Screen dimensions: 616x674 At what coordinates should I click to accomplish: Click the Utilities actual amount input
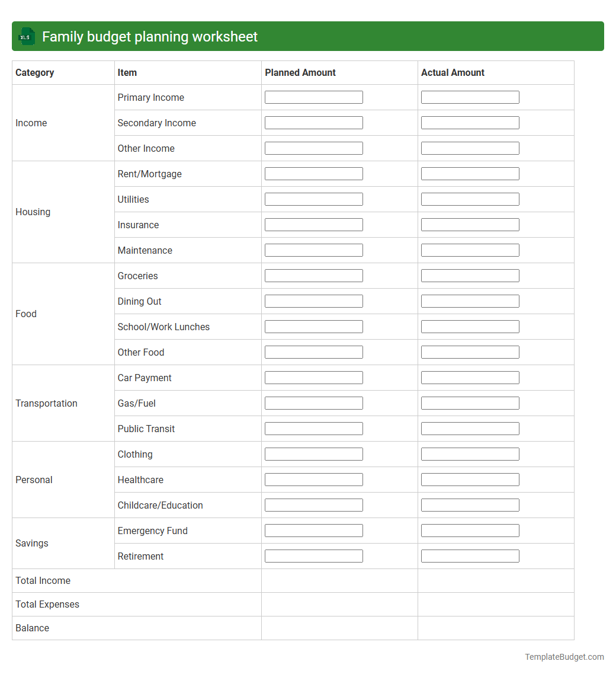[x=470, y=199]
